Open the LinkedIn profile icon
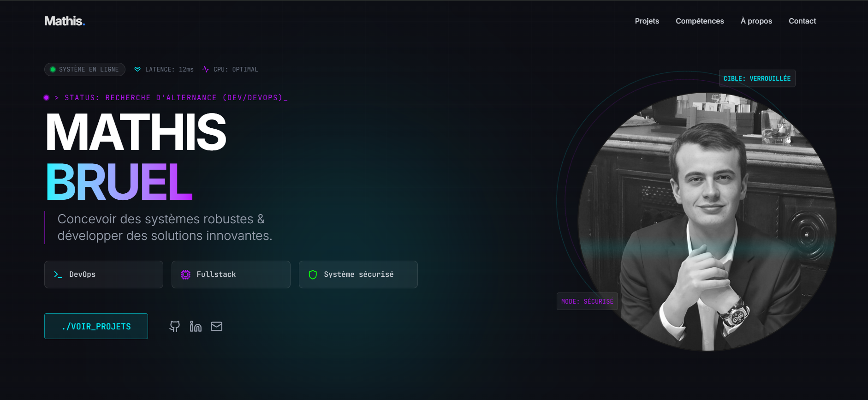The width and height of the screenshot is (868, 400). [x=196, y=327]
